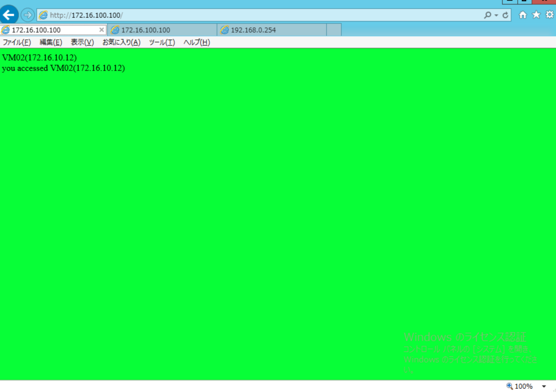Open the お気に入り(A) menu
Viewport: 556px width, 392px height.
(121, 42)
